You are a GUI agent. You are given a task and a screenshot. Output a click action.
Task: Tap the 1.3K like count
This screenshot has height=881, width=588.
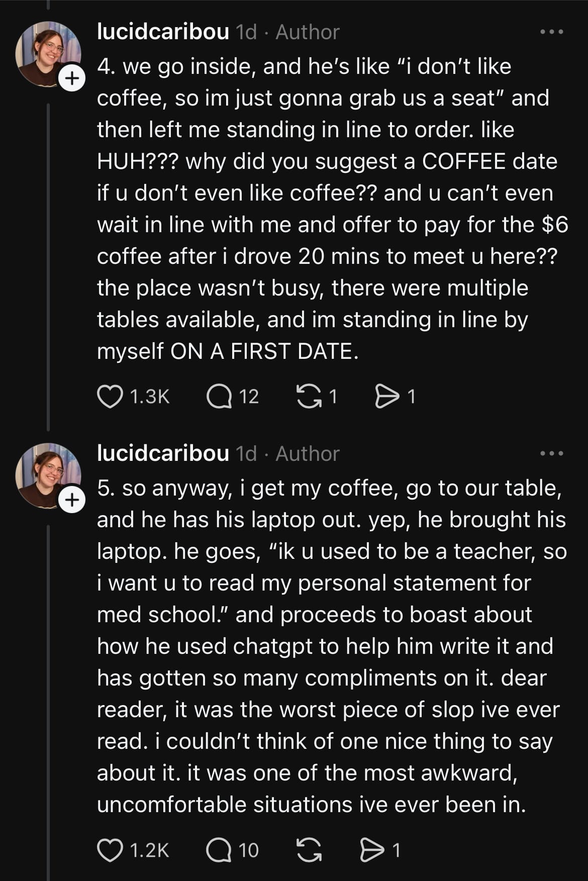[150, 397]
